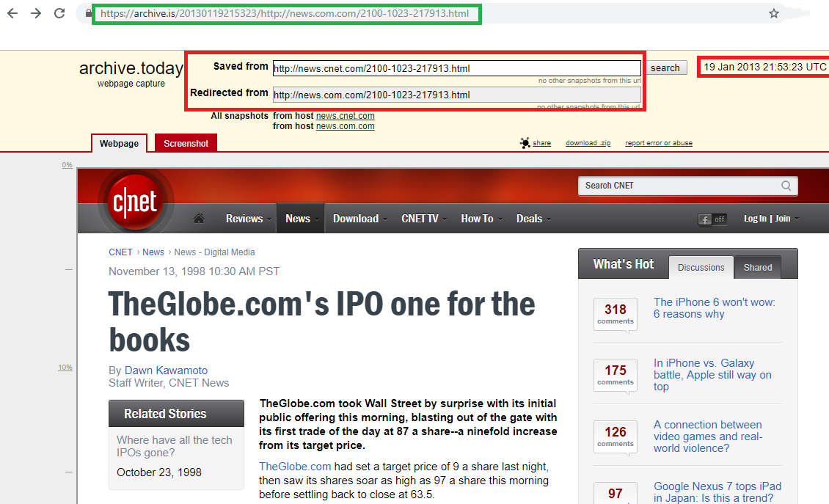829x504 pixels.
Task: Click the October 23, 1998 date
Action: coord(159,472)
